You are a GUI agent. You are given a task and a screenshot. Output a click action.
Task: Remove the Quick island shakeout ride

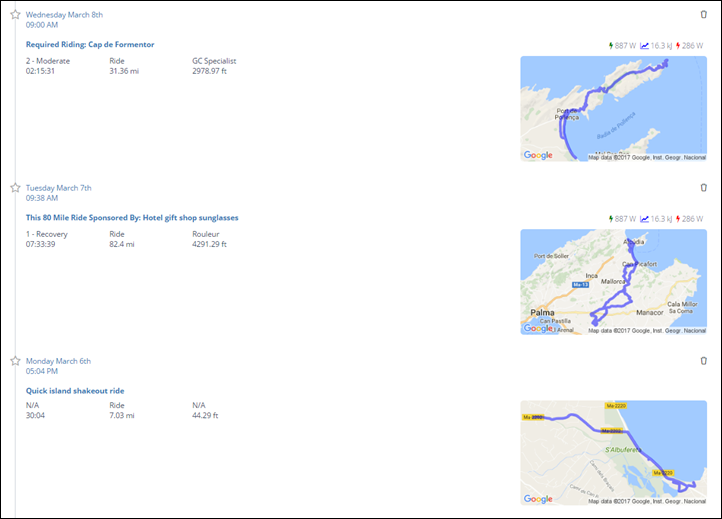(704, 361)
